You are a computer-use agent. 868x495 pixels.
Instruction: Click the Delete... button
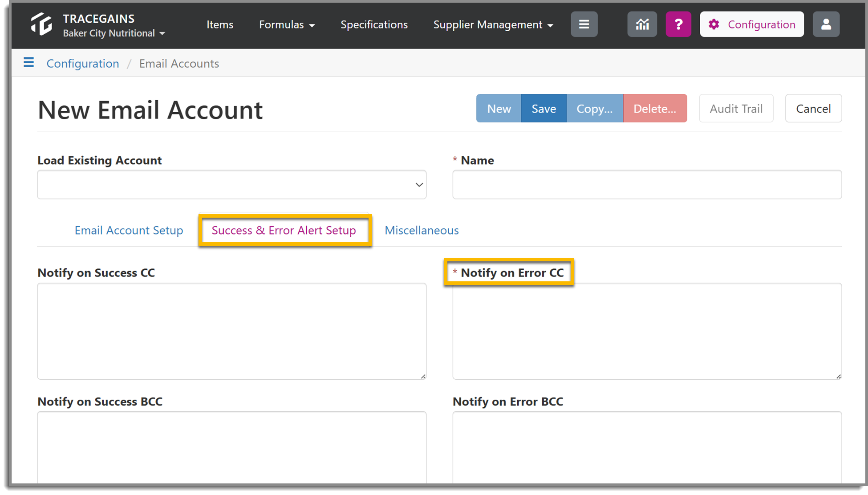pyautogui.click(x=655, y=108)
